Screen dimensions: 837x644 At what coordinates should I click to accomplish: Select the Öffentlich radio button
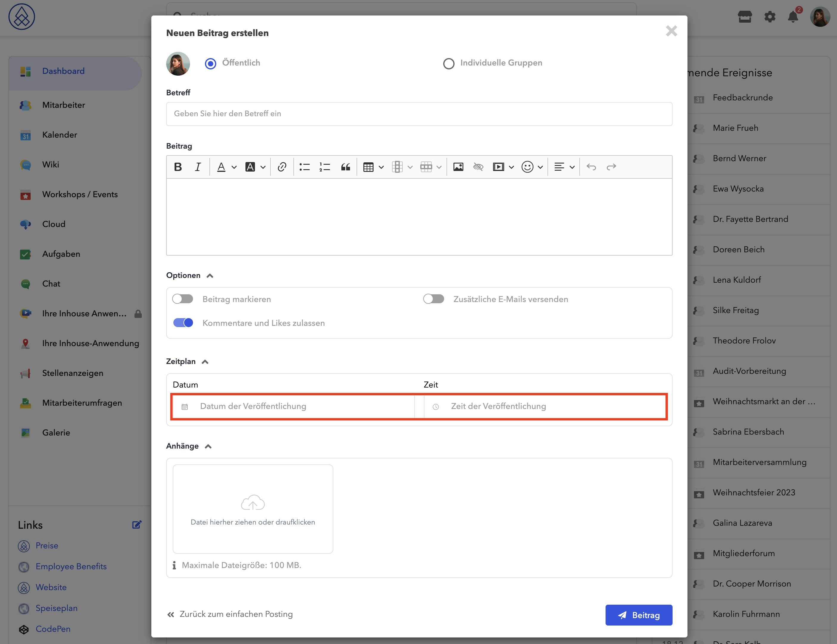pyautogui.click(x=210, y=63)
